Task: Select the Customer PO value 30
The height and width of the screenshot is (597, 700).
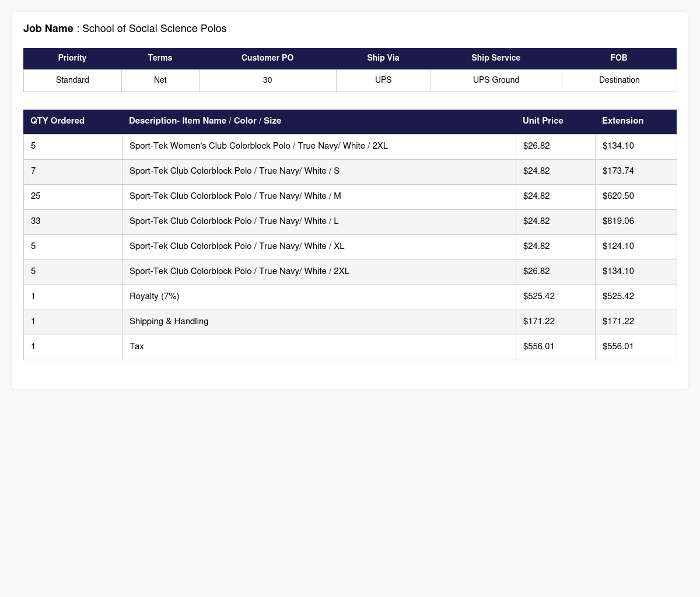Action: (267, 80)
